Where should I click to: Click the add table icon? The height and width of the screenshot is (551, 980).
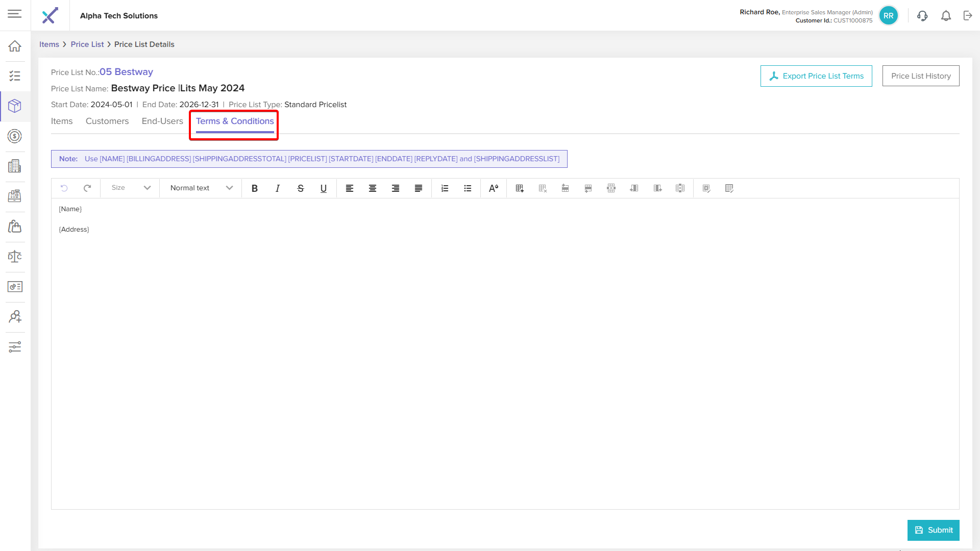point(520,188)
